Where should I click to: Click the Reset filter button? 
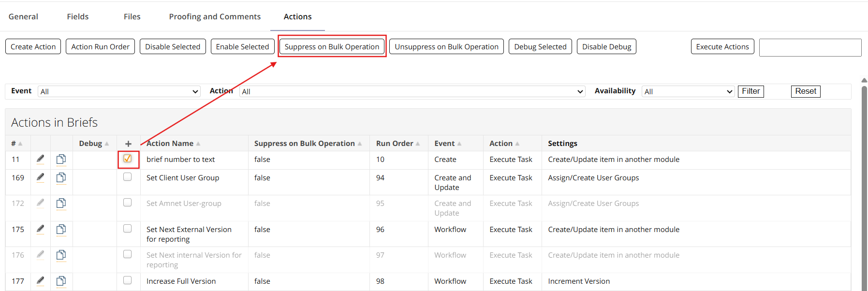(806, 91)
